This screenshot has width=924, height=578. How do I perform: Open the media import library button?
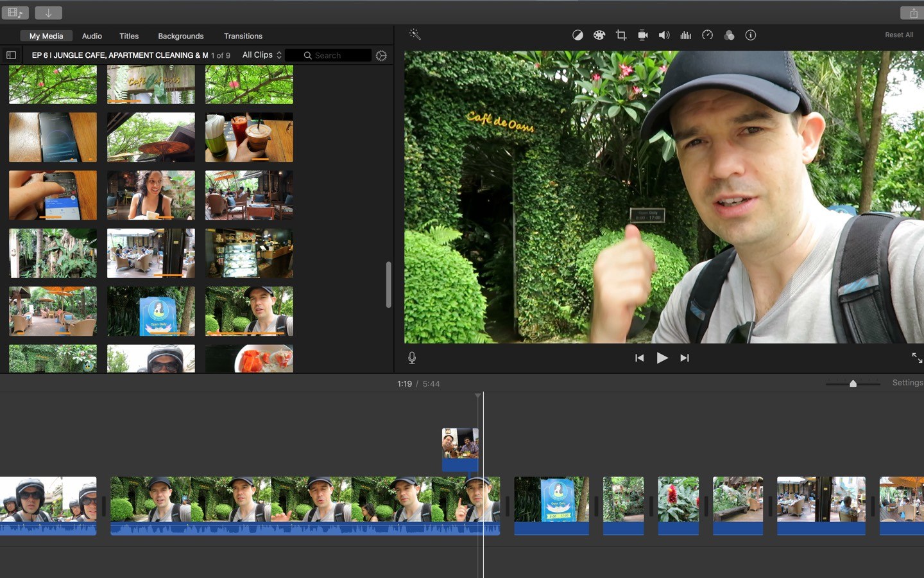point(15,12)
